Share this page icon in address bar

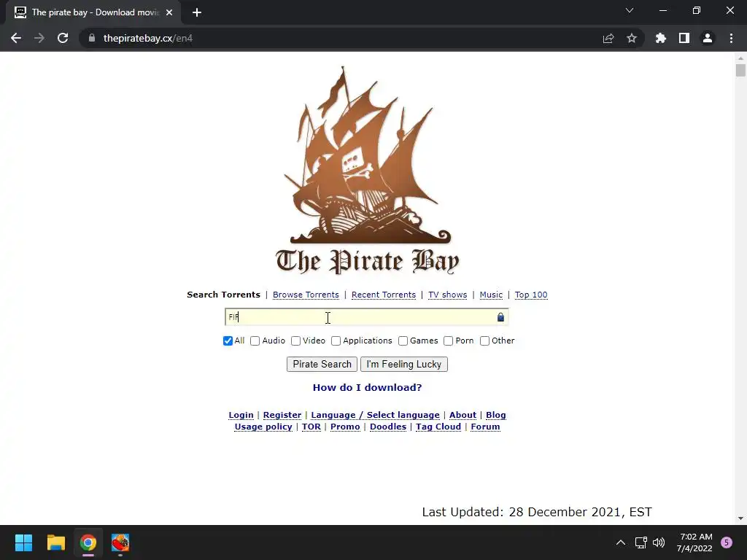click(x=608, y=38)
